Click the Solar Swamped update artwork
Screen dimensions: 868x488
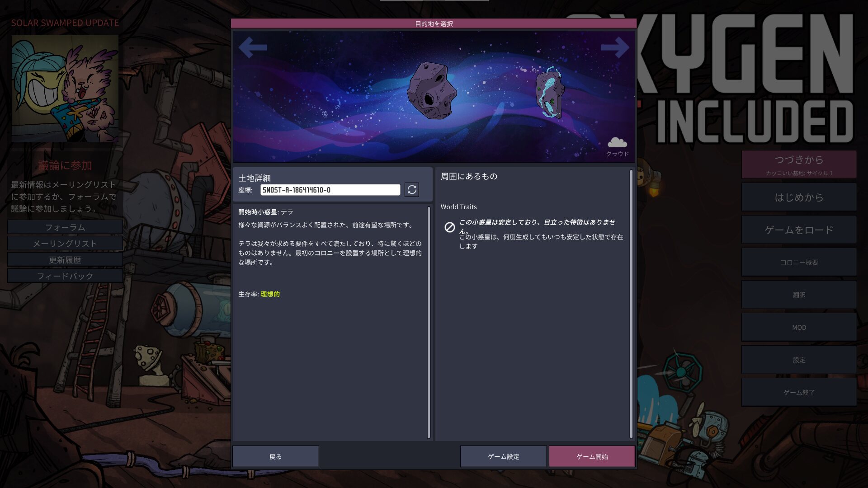tap(65, 89)
